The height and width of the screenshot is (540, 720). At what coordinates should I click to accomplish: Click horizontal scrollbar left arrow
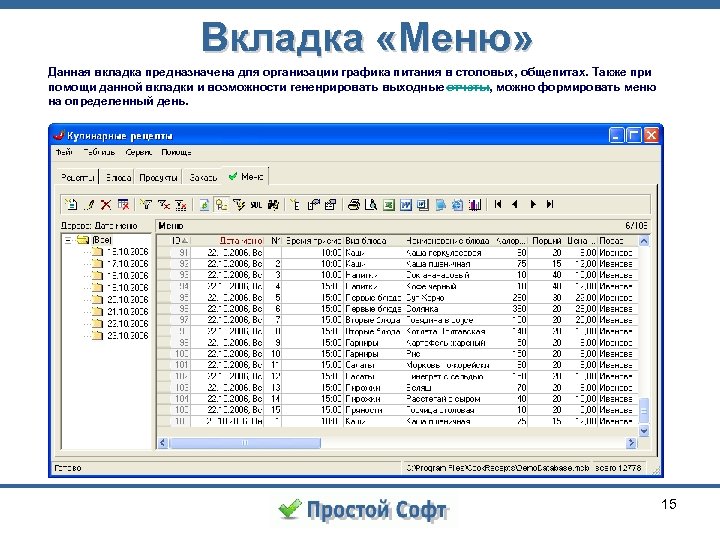pyautogui.click(x=163, y=443)
